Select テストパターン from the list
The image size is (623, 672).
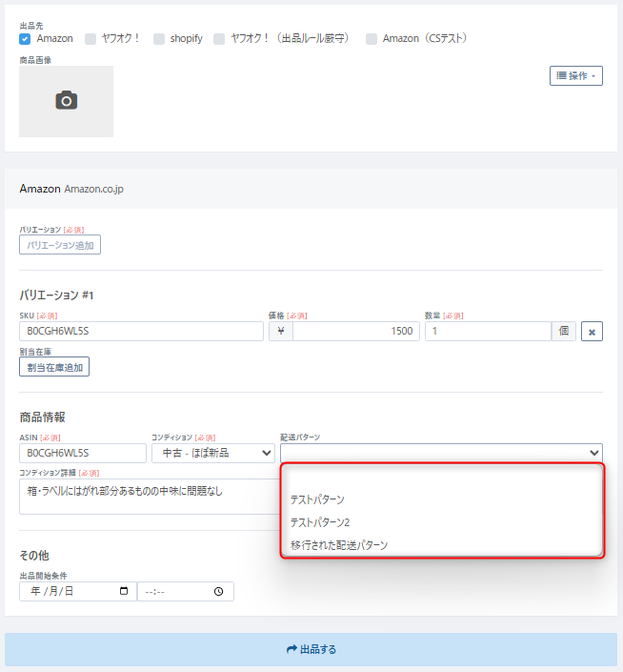coord(317,499)
